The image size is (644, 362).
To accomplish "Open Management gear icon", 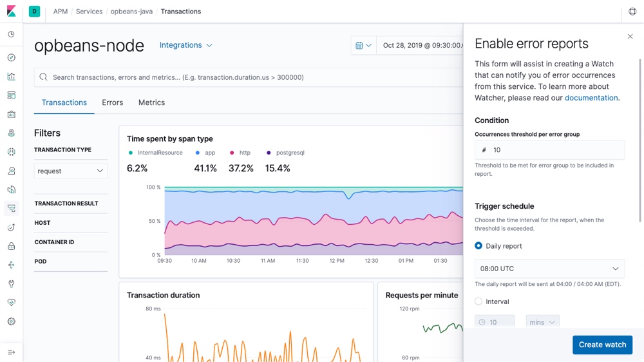I will tap(12, 321).
